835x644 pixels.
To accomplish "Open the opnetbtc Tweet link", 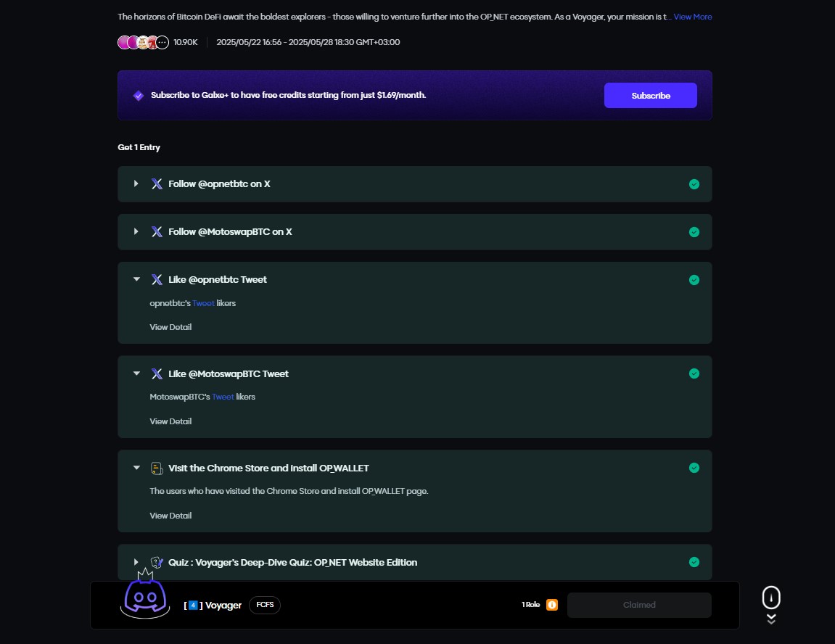I will [x=203, y=303].
